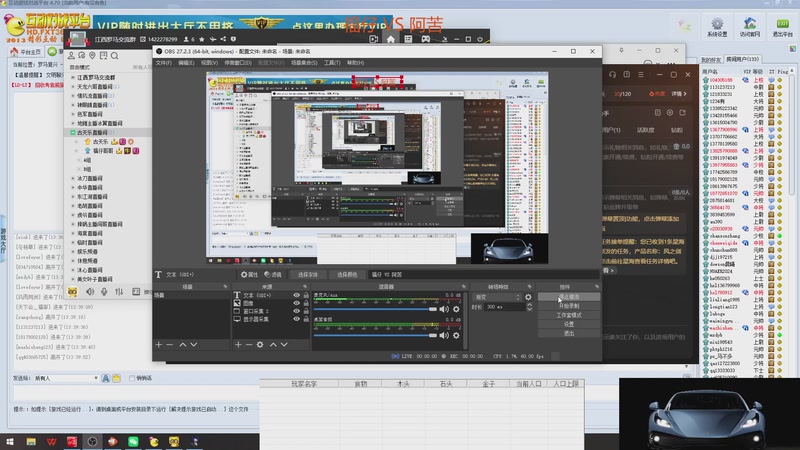The height and width of the screenshot is (450, 800).
Task: Toggle visibility eye of 显示器采集 source
Action: pyautogui.click(x=296, y=319)
